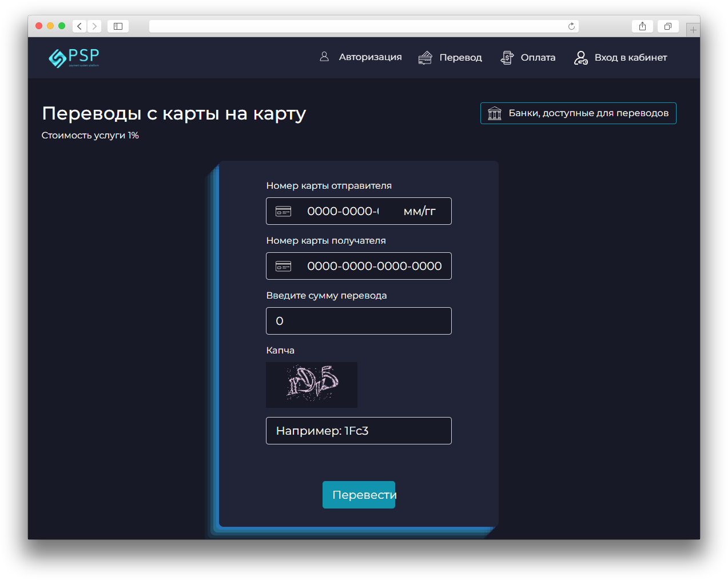The width and height of the screenshot is (728, 580).
Task: Open Банки, доступные для переводов
Action: click(x=588, y=113)
